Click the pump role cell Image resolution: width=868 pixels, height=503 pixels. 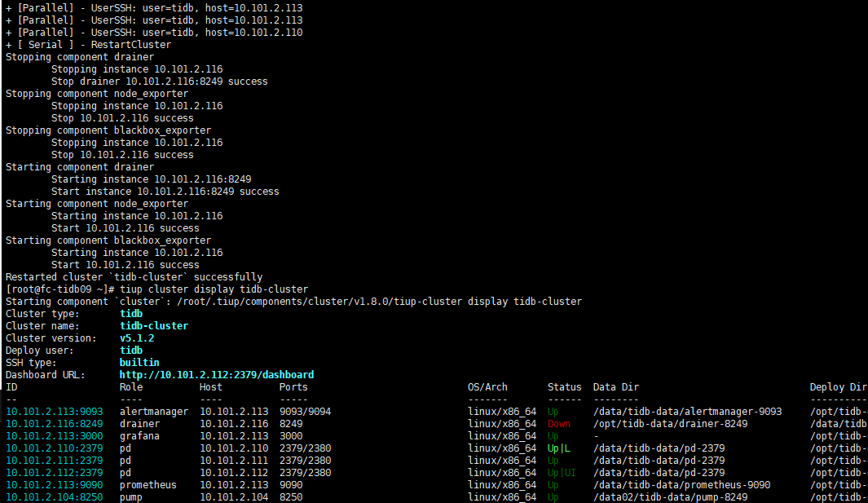coord(131,497)
